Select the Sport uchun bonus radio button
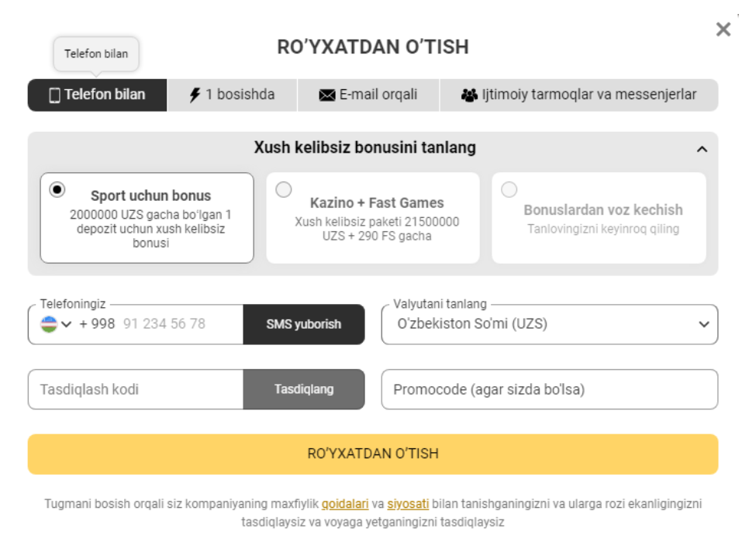Image resolution: width=756 pixels, height=556 pixels. 57,189
